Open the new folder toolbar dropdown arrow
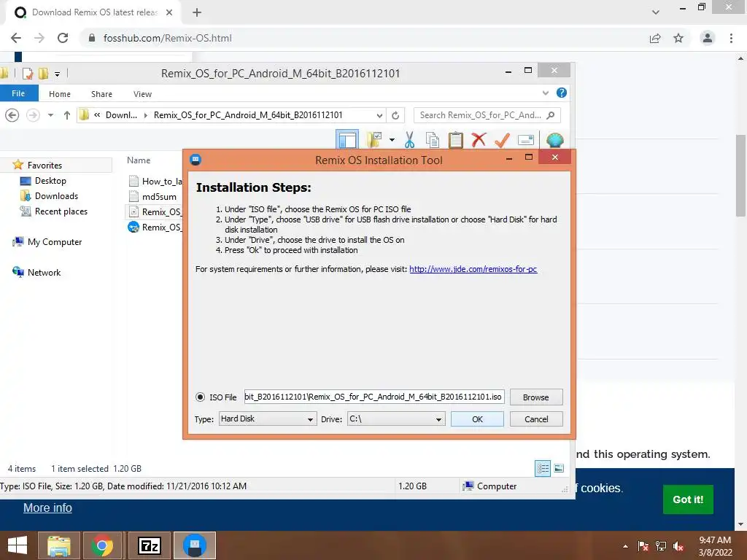This screenshot has height=560, width=747. coord(392,140)
